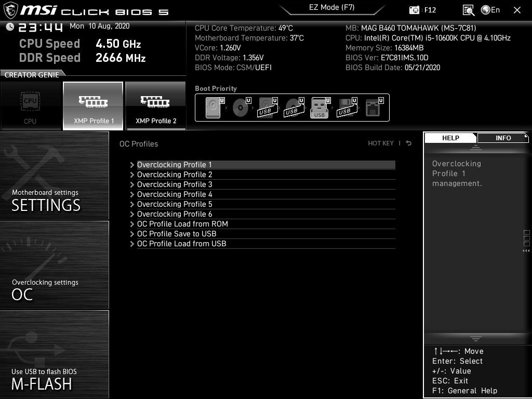Image resolution: width=532 pixels, height=399 pixels.
Task: Click the BIOS Ver E7C81IMS.10D text
Action: tap(387, 58)
